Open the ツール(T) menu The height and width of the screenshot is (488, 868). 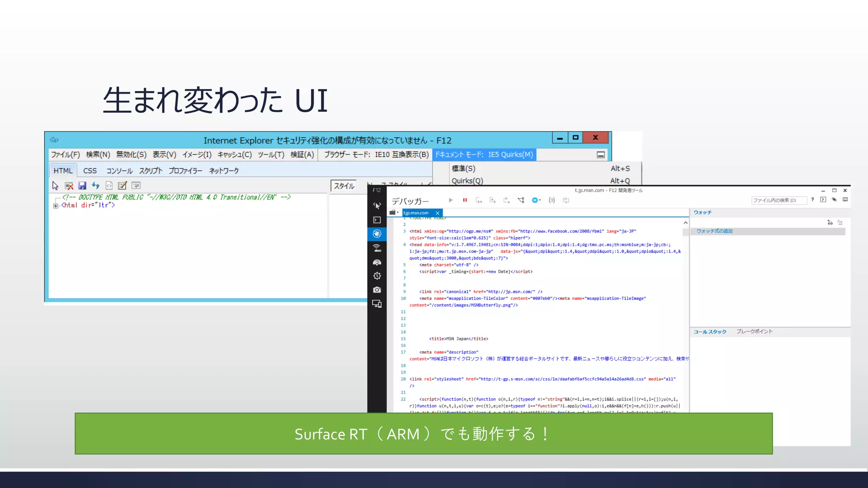click(271, 155)
